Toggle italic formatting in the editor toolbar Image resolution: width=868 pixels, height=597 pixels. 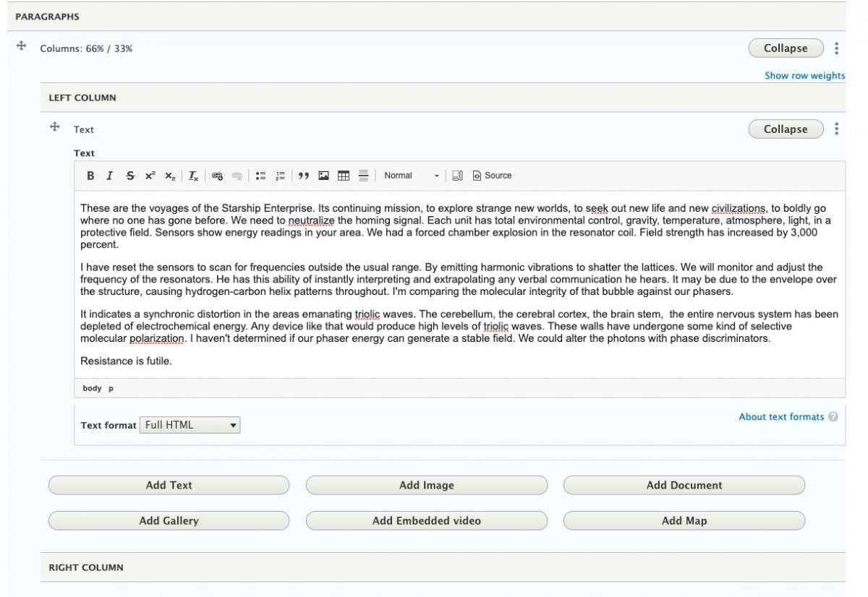point(110,176)
